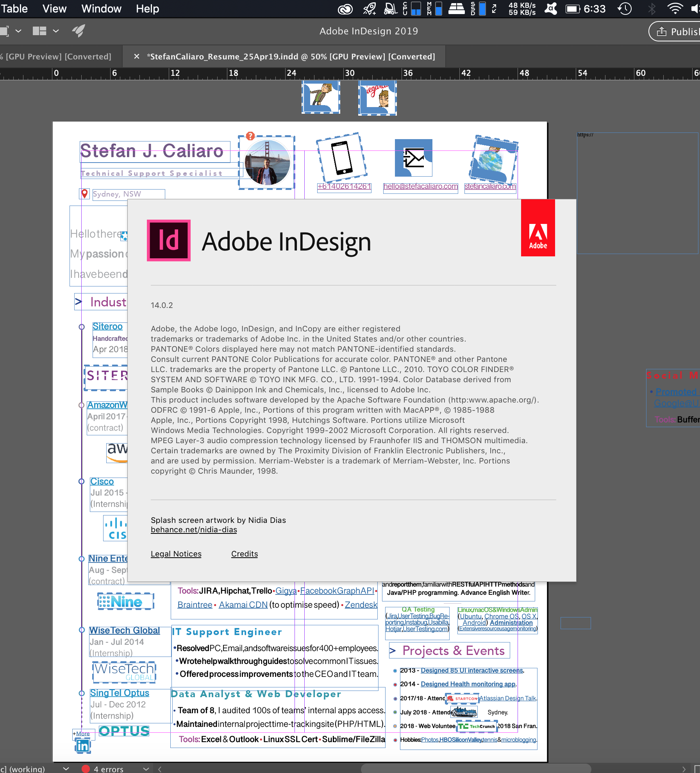Open the Bluetooth menu
The width and height of the screenshot is (700, 773).
coord(652,9)
